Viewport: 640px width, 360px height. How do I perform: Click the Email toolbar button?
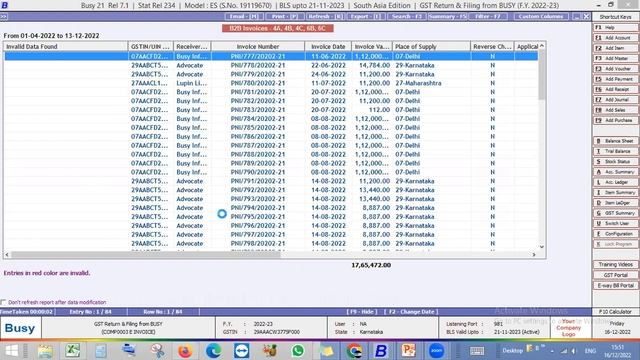[243, 16]
